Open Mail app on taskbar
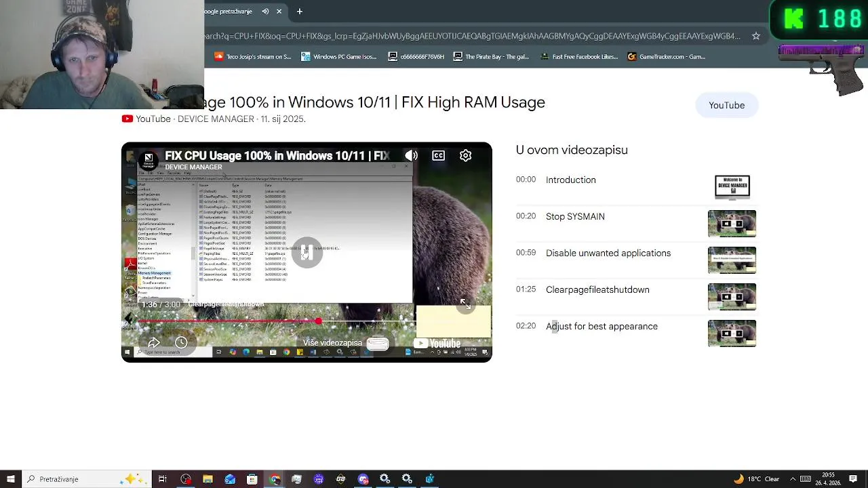 point(230,479)
